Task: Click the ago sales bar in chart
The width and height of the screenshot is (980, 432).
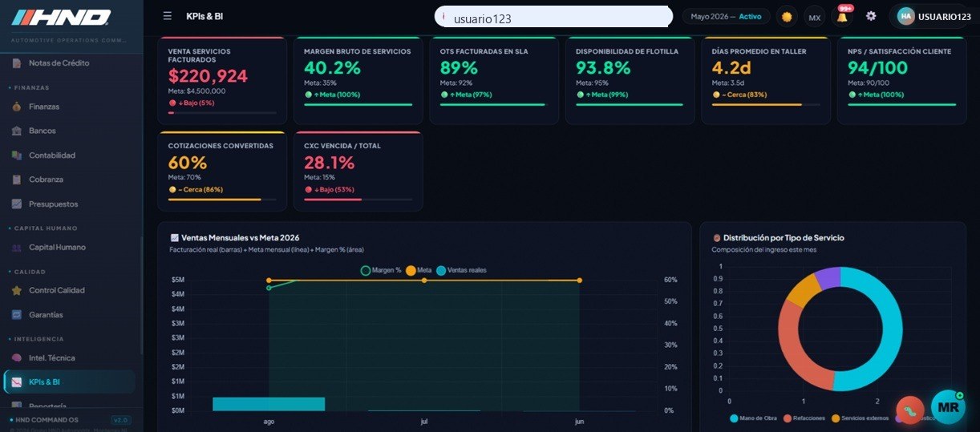Action: pos(269,404)
